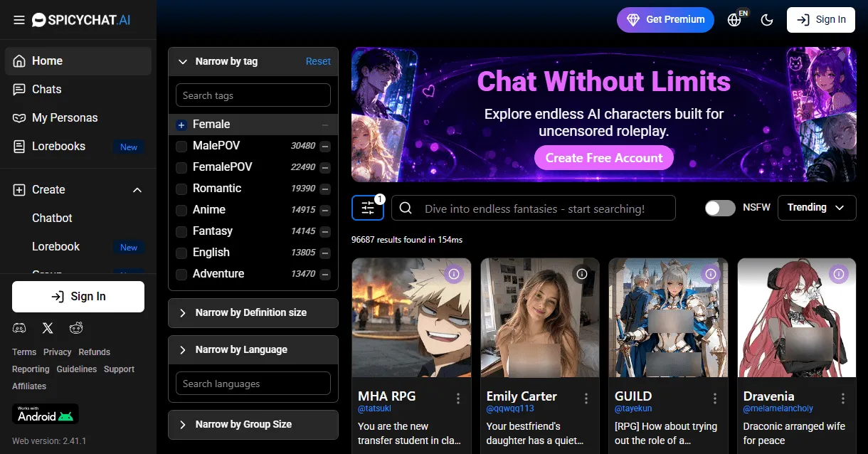Image resolution: width=868 pixels, height=454 pixels.
Task: Click the main character search field
Action: (x=533, y=208)
